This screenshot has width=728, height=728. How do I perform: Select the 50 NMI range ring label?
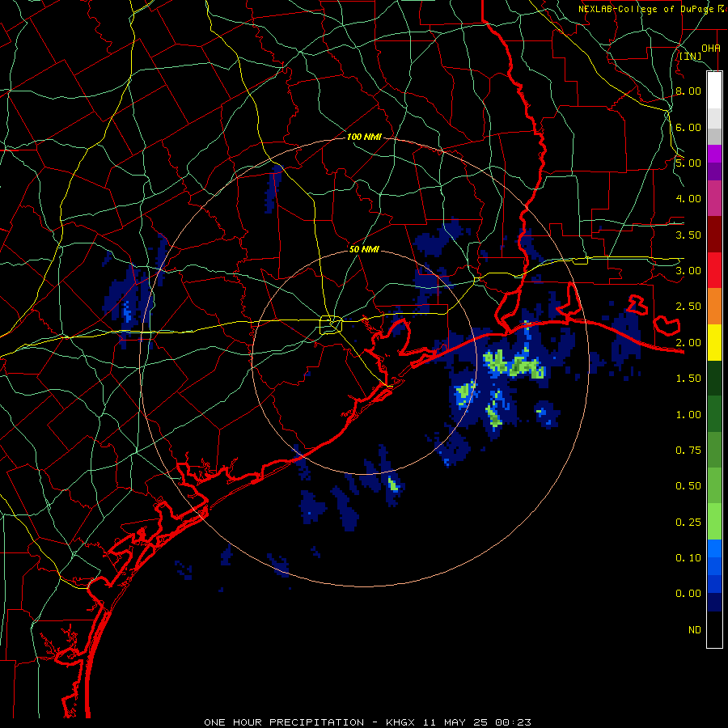pyautogui.click(x=364, y=249)
